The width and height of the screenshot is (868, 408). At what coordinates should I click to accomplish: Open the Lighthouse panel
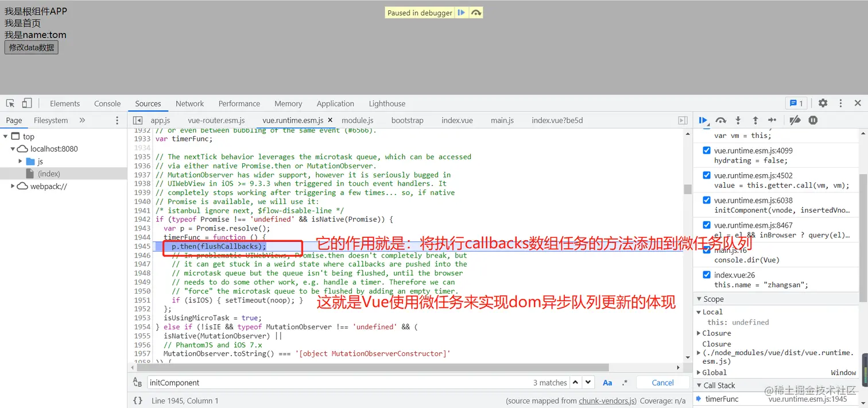tap(387, 103)
